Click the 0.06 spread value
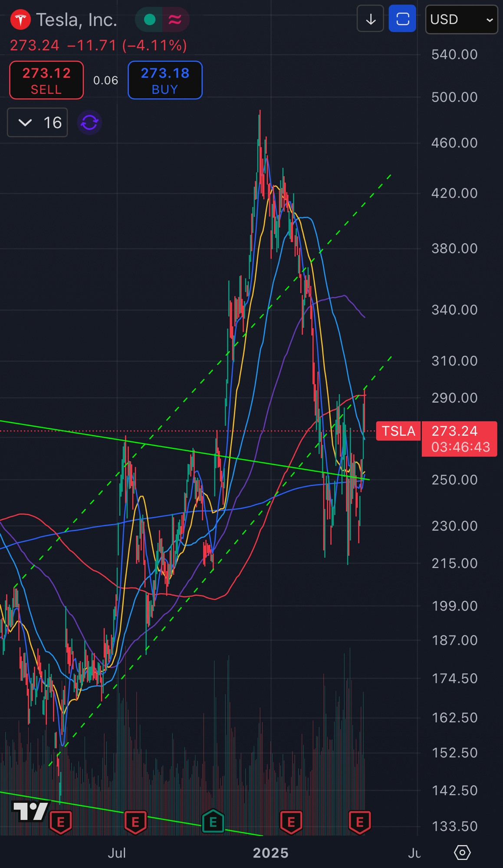 (105, 80)
